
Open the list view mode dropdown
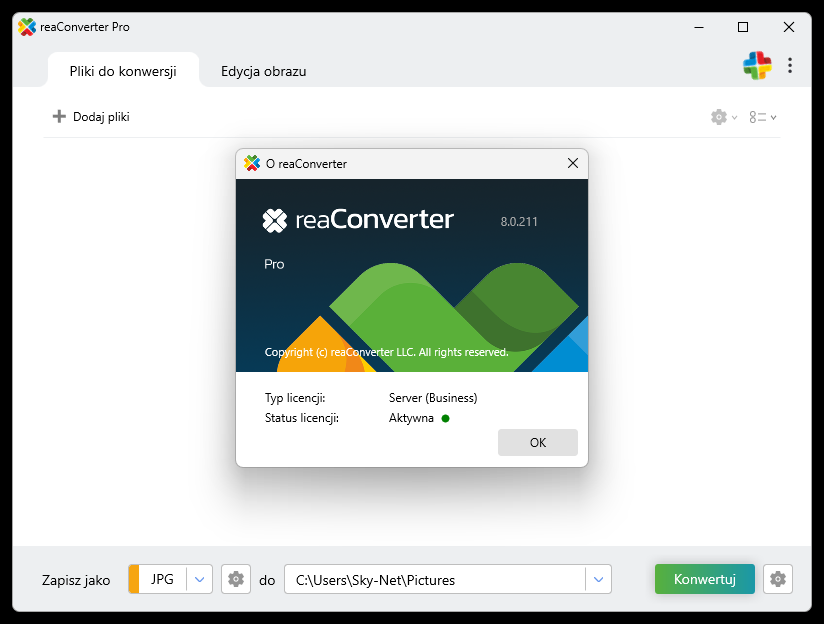[x=763, y=117]
